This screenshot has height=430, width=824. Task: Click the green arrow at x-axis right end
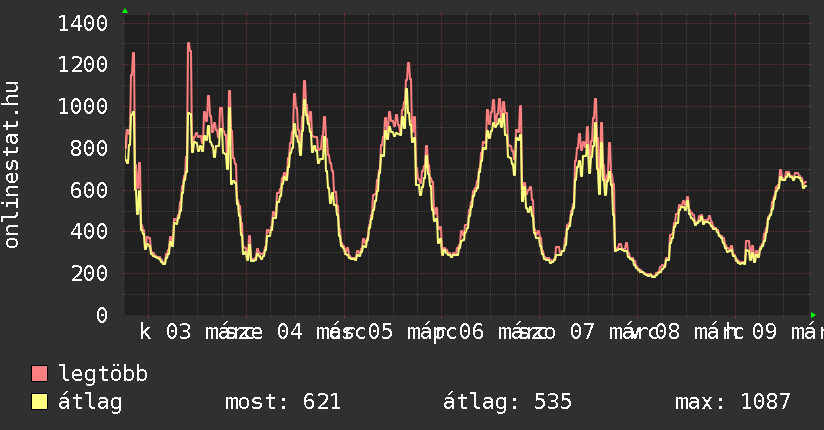pyautogui.click(x=813, y=315)
